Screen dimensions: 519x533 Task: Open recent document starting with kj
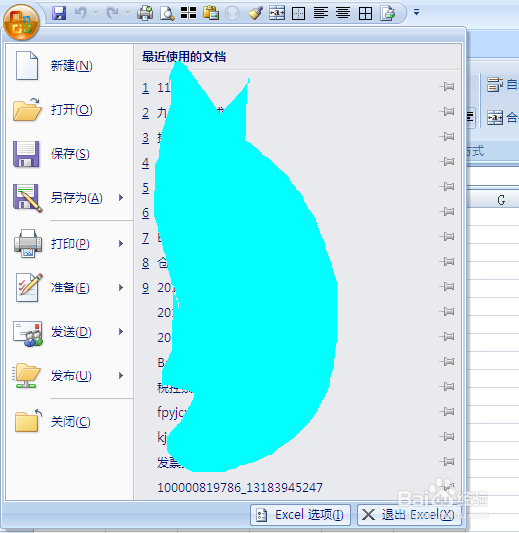pyautogui.click(x=162, y=437)
